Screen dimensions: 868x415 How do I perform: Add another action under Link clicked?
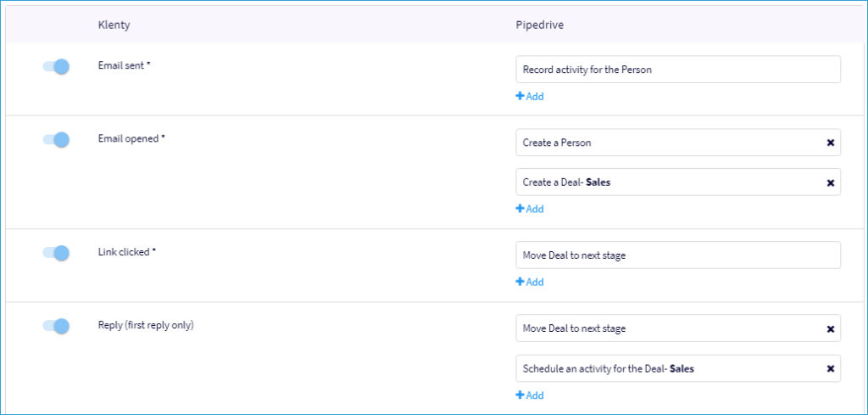530,282
